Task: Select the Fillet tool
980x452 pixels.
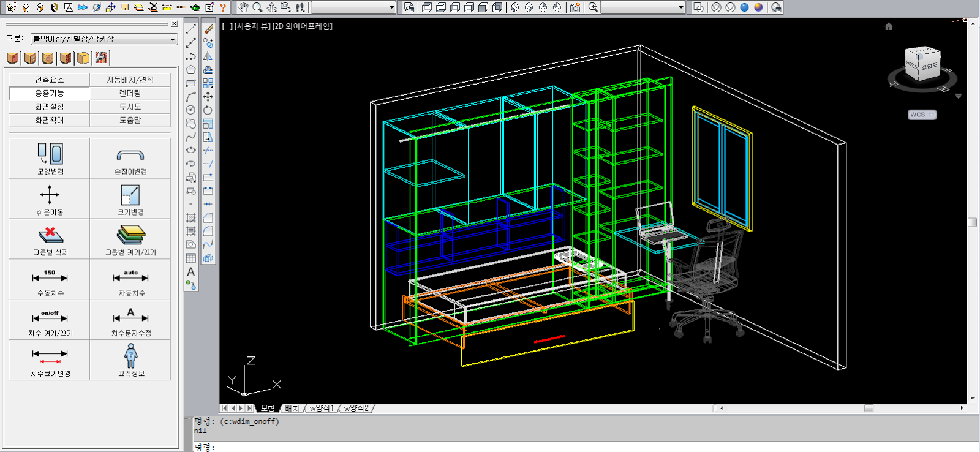Action: 208,231
